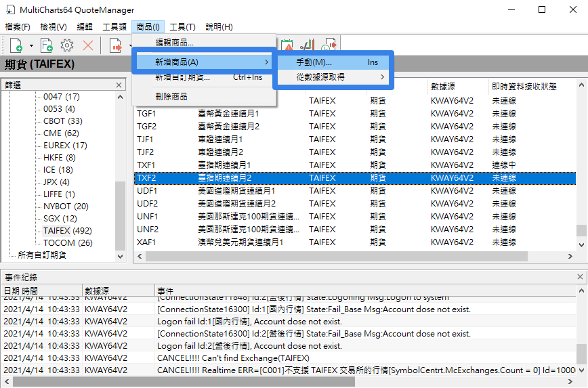
Task: Click the candlestick chart edit icon
Action: click(307, 44)
